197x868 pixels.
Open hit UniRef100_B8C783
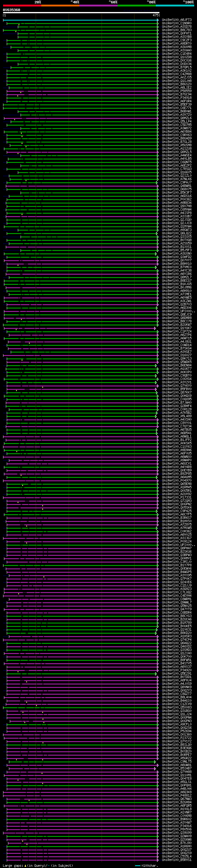[177, 30]
